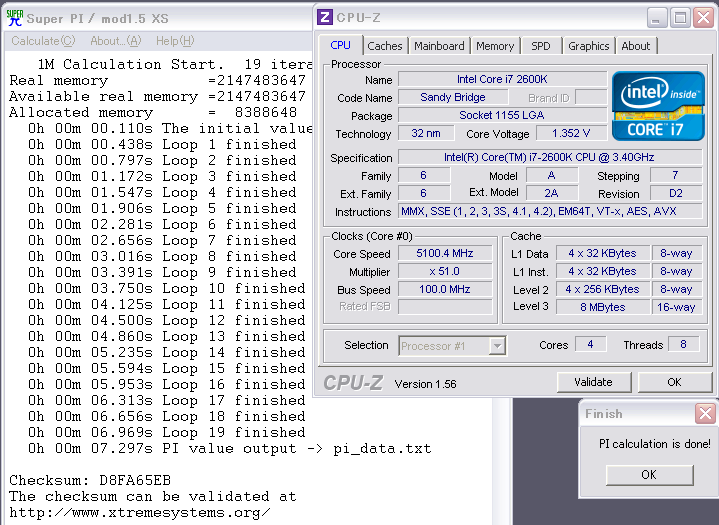Click the Specification field i7-2600K CPU @ 3.40GHz
Screen dimensions: 719x525
tap(550, 157)
